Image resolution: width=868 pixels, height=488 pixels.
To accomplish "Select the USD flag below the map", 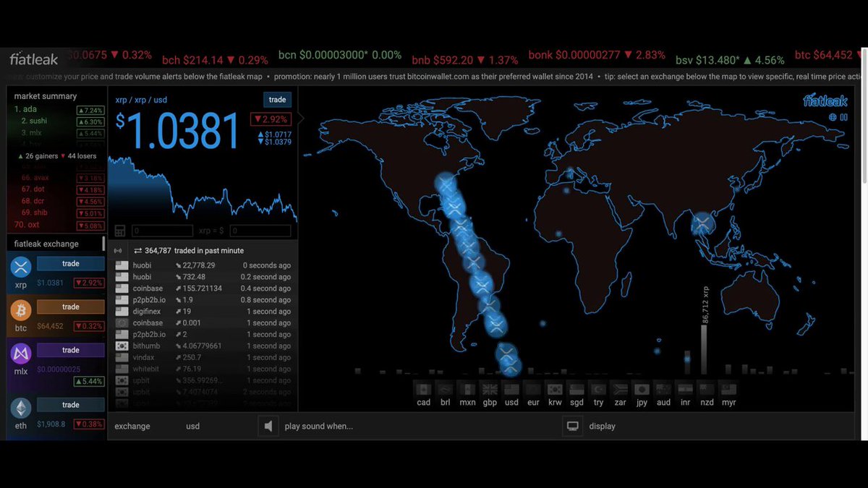I will (x=511, y=389).
